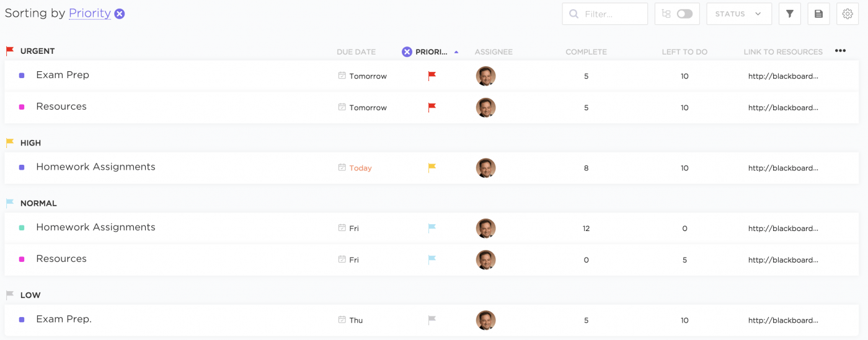Click the red priority flag for Exam Prep

(x=432, y=76)
